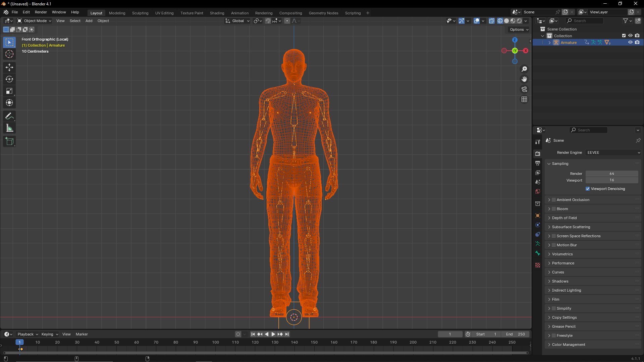644x362 pixels.
Task: Toggle camera view icon in viewport
Action: tap(524, 89)
